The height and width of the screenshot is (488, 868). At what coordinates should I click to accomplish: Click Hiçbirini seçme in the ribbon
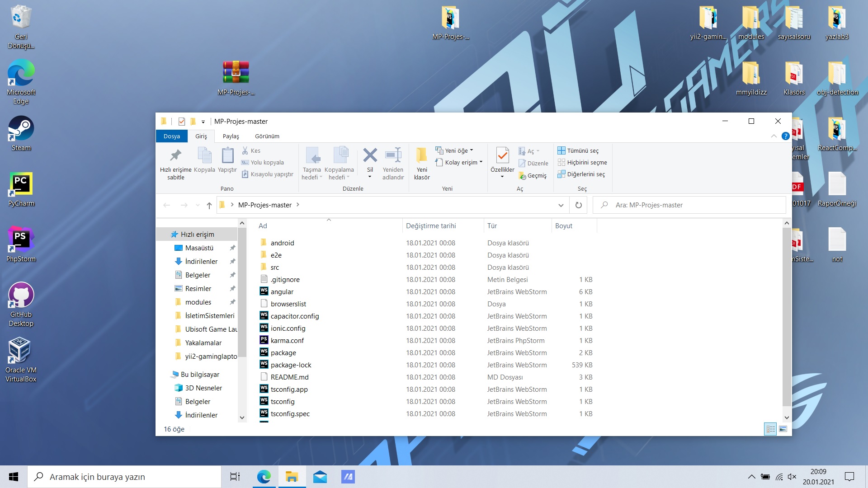pos(582,162)
